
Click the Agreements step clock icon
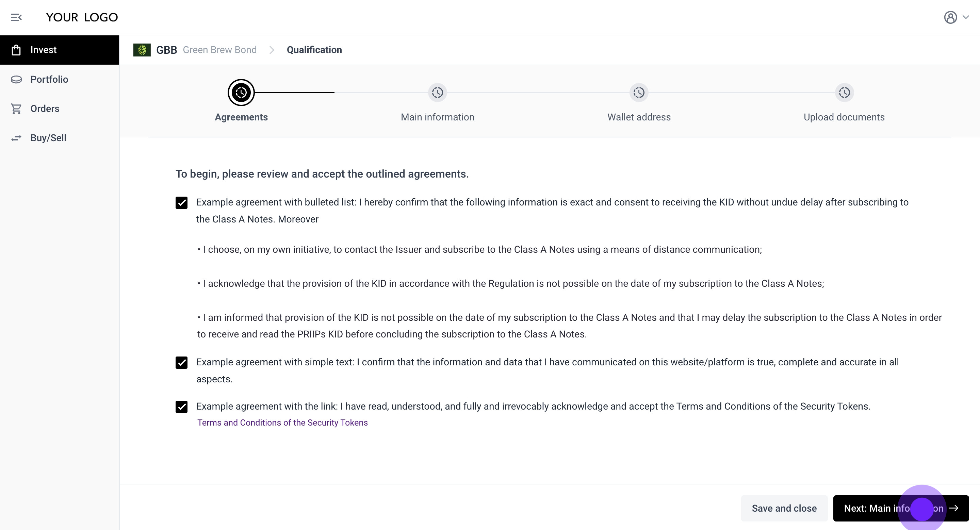tap(241, 93)
